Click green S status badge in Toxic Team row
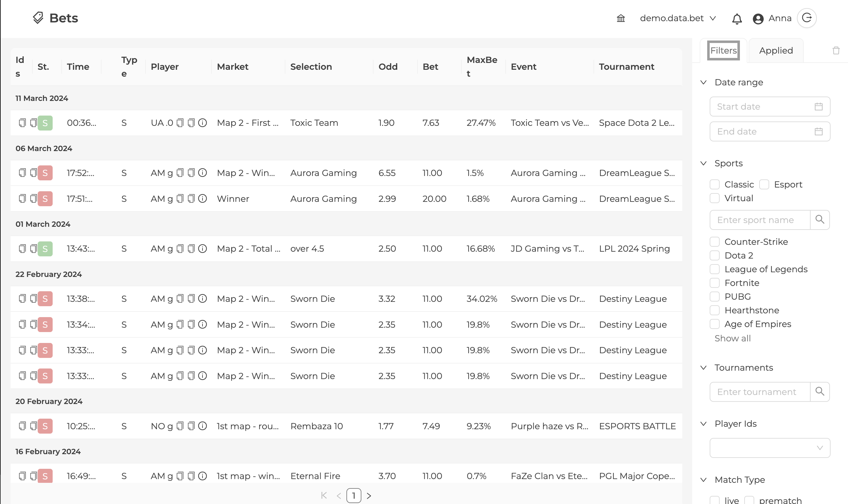The width and height of the screenshot is (848, 504). point(45,123)
